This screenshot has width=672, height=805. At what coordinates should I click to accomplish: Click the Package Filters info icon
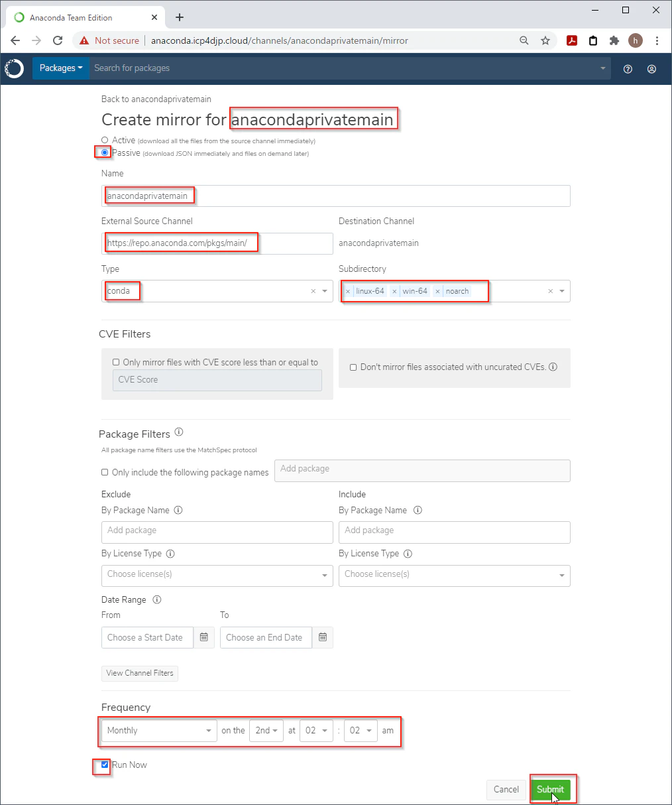coord(179,432)
